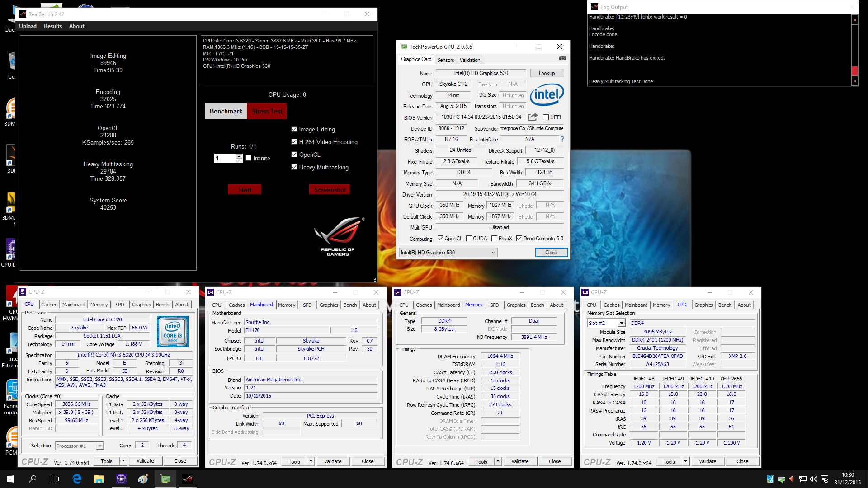
Task: Enable the Infinite runs checkbox
Action: click(249, 158)
